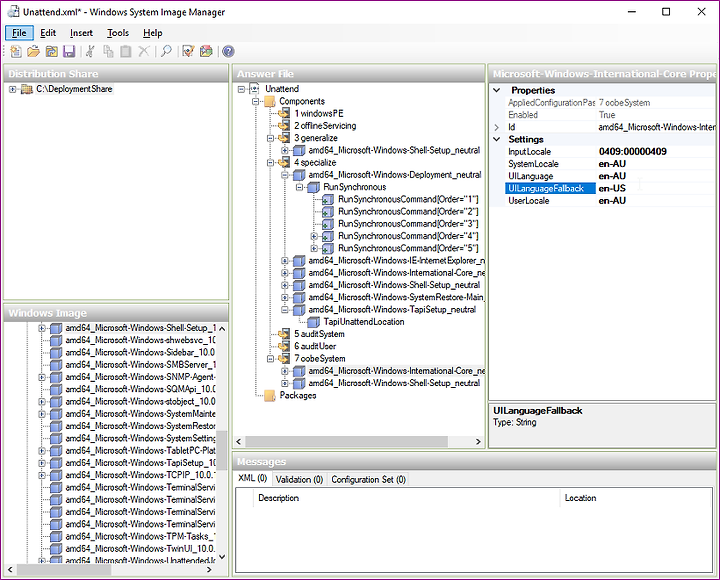Click the Open Answer File folder icon
This screenshot has height=580, width=720.
34,51
